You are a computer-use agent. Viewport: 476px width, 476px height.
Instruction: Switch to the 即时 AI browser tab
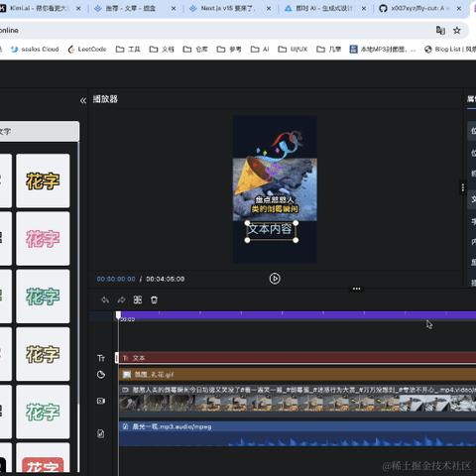pos(324,9)
